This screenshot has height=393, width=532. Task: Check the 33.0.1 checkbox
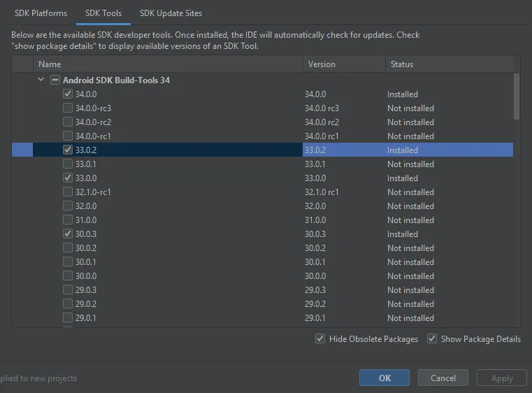(68, 164)
